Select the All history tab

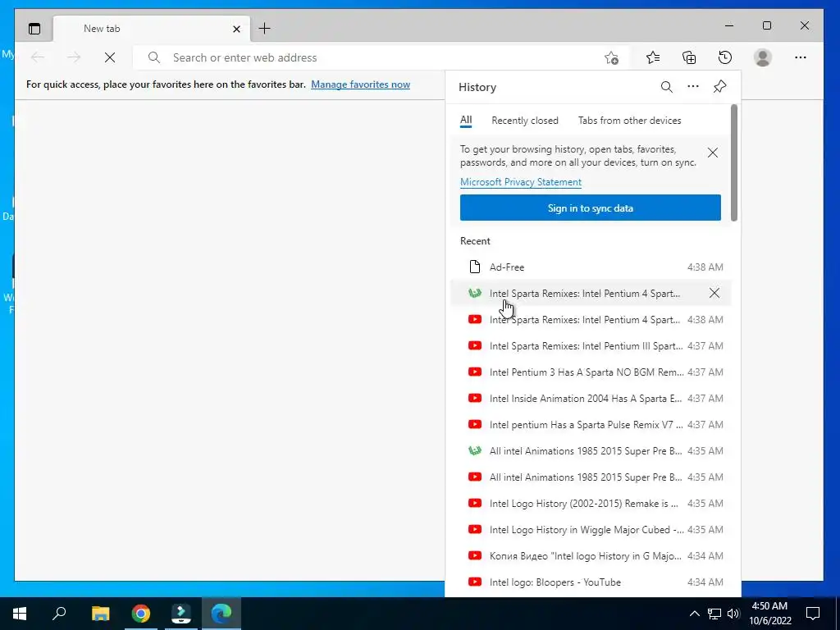point(466,120)
